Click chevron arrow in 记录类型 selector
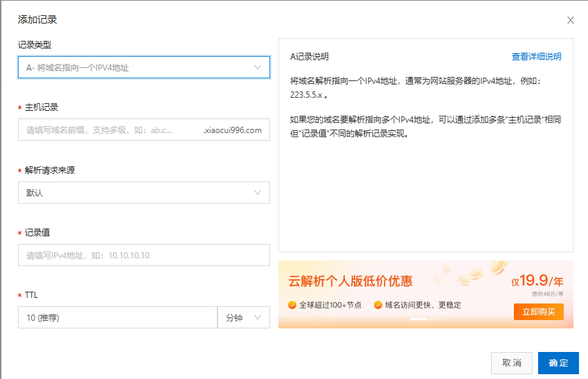The image size is (588, 379). click(x=258, y=67)
